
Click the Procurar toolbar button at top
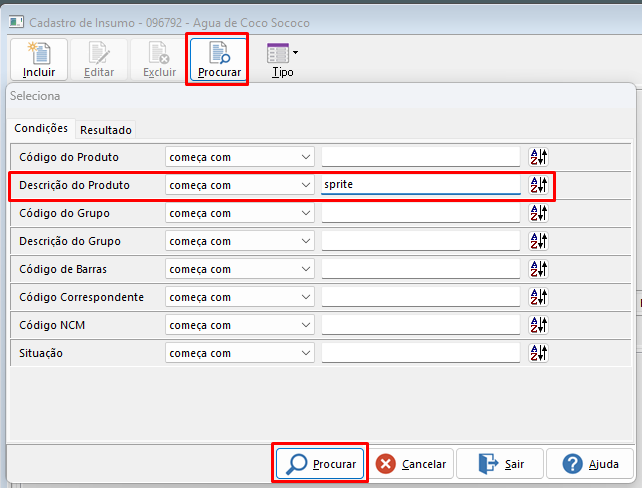pos(219,60)
